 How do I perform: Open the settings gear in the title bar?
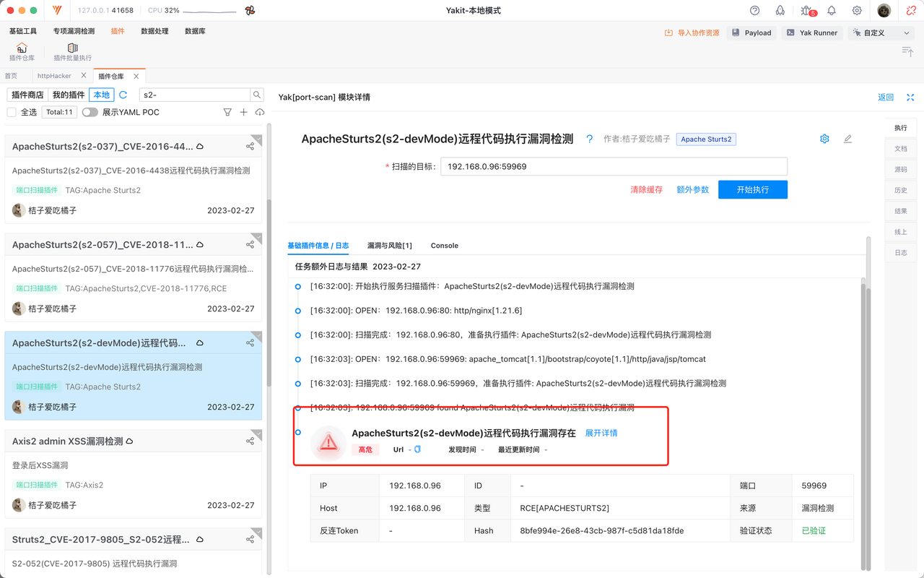point(857,11)
